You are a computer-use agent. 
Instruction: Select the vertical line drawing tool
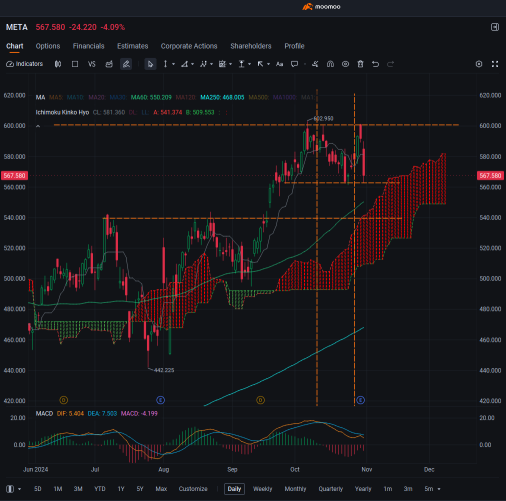(165, 64)
